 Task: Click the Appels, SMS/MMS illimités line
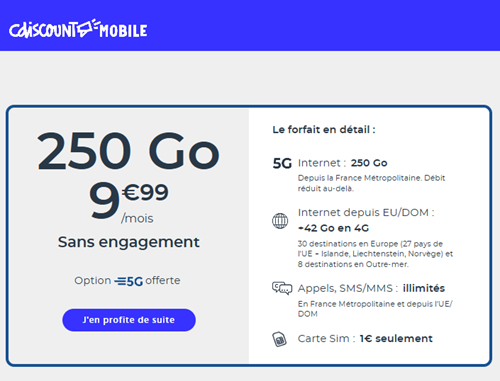click(x=371, y=288)
